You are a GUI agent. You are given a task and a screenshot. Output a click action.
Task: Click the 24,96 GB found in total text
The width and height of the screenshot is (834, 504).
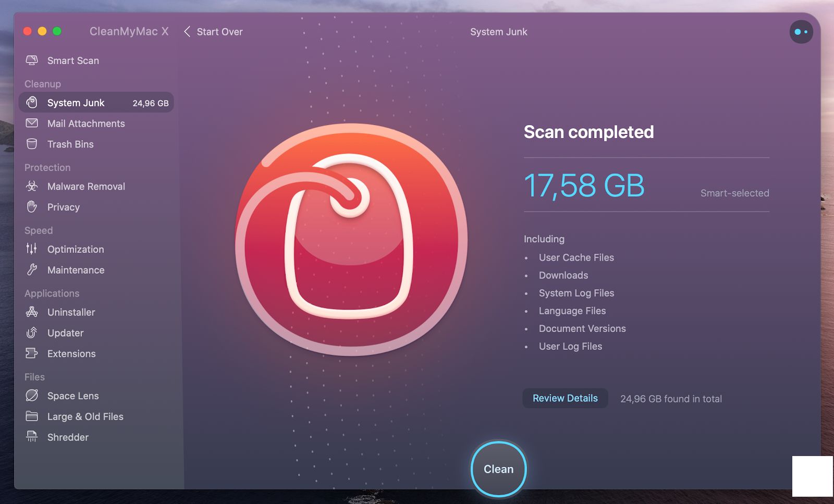coord(671,399)
